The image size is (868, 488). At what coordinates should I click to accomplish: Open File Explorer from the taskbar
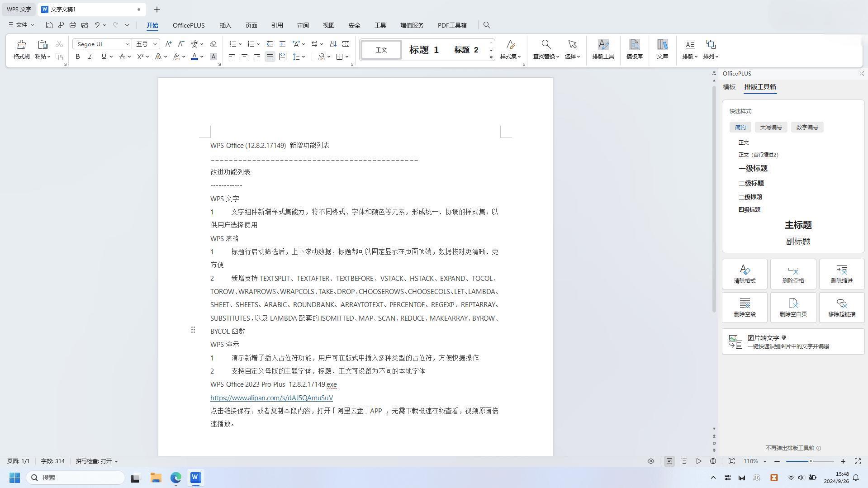[x=156, y=478]
